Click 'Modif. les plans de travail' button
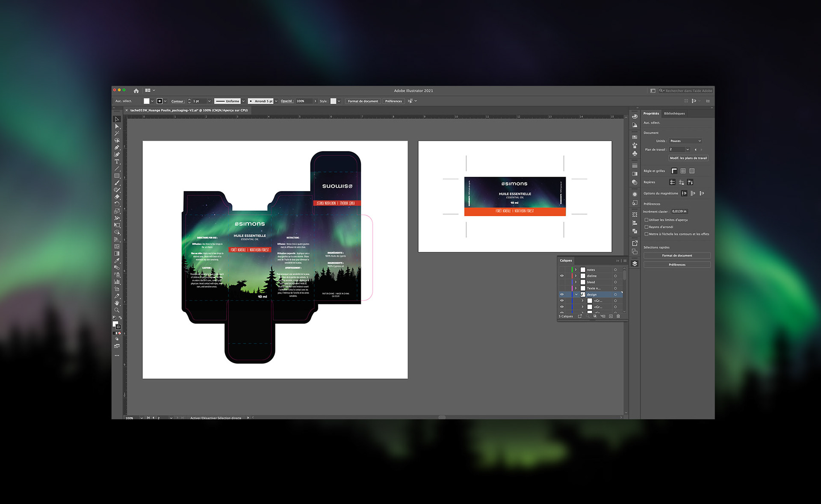 pos(688,158)
